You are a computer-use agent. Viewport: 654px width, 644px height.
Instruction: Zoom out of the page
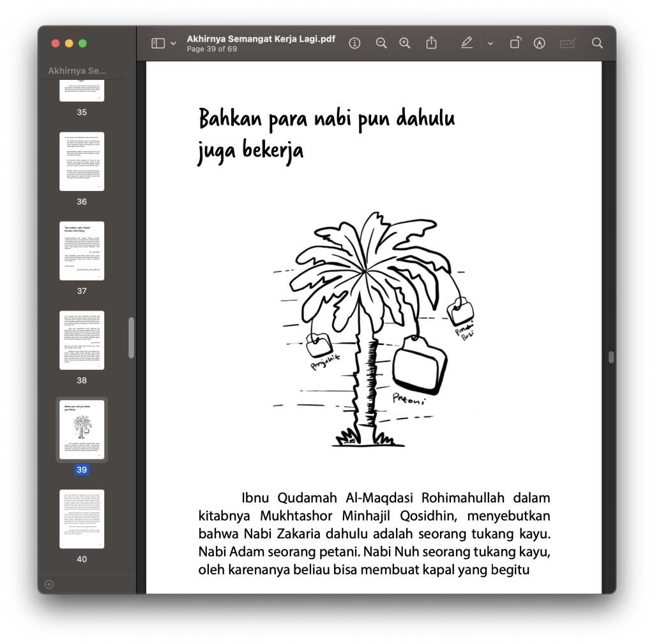(x=381, y=43)
